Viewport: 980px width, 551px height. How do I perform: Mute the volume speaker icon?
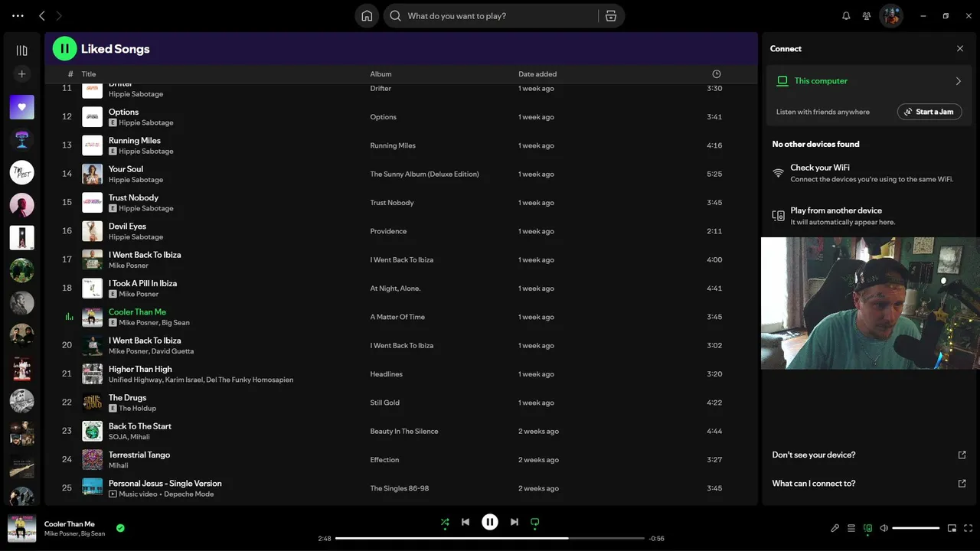[884, 528]
